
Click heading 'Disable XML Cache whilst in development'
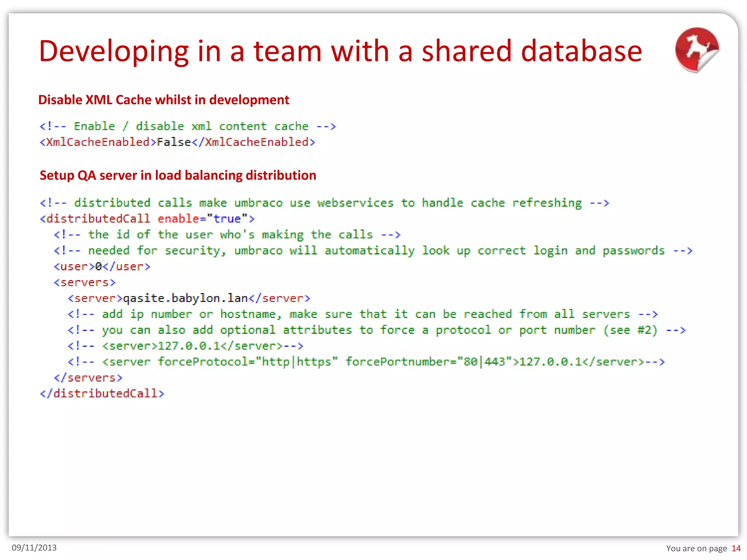[x=164, y=100]
